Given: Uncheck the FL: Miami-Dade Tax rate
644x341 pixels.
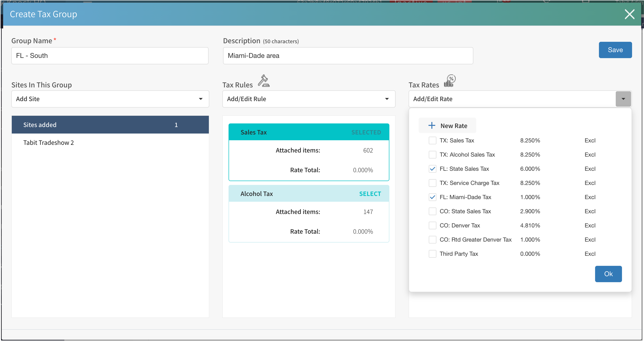Looking at the screenshot, I should coord(432,197).
